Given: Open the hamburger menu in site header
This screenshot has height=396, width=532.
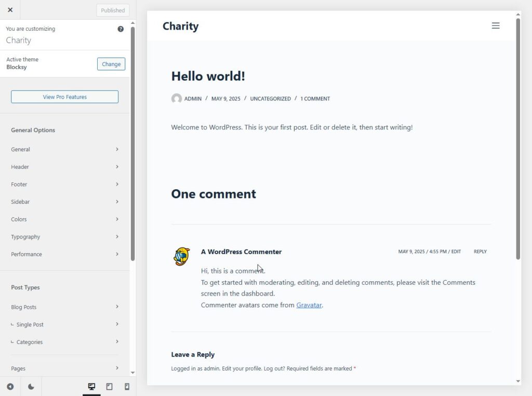Looking at the screenshot, I should point(496,25).
